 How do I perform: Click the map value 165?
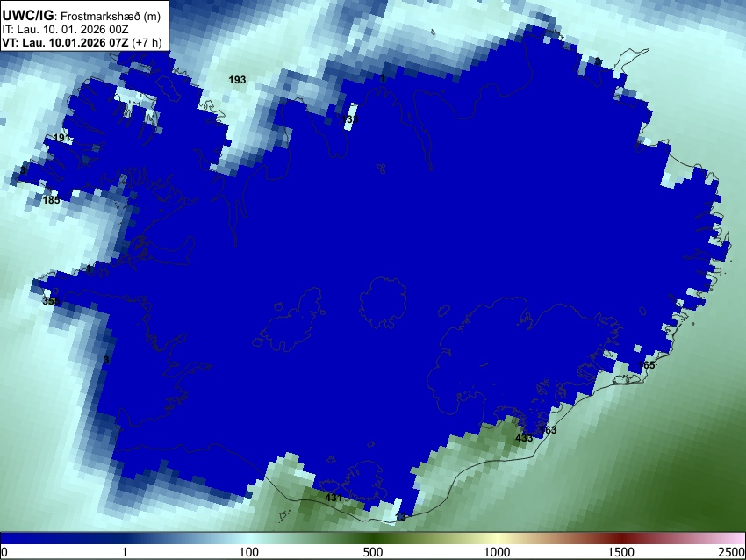pyautogui.click(x=647, y=365)
